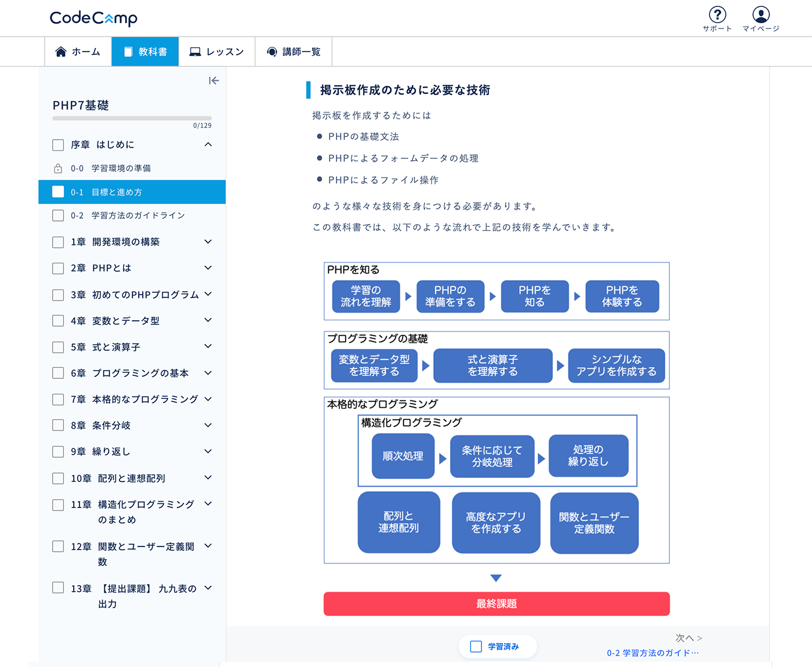Expand the 6章 プログラミングの基本 chevron
The width and height of the screenshot is (812, 667).
tap(208, 372)
